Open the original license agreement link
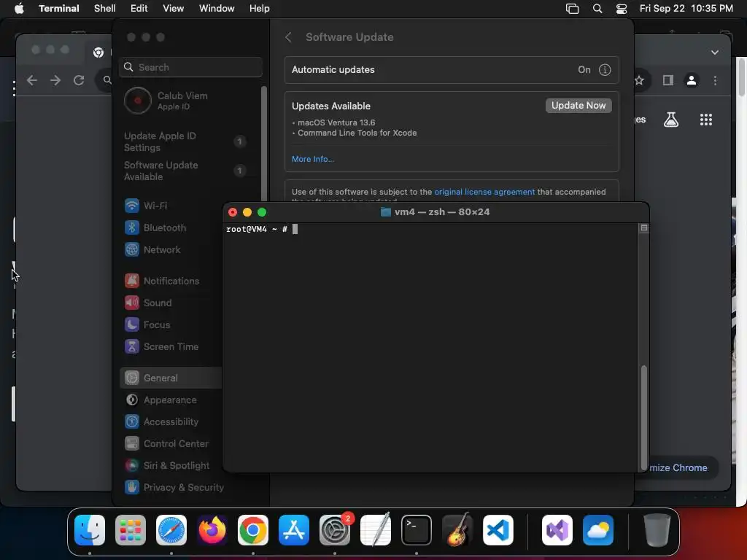Screen dimensions: 747x560 pyautogui.click(x=484, y=192)
